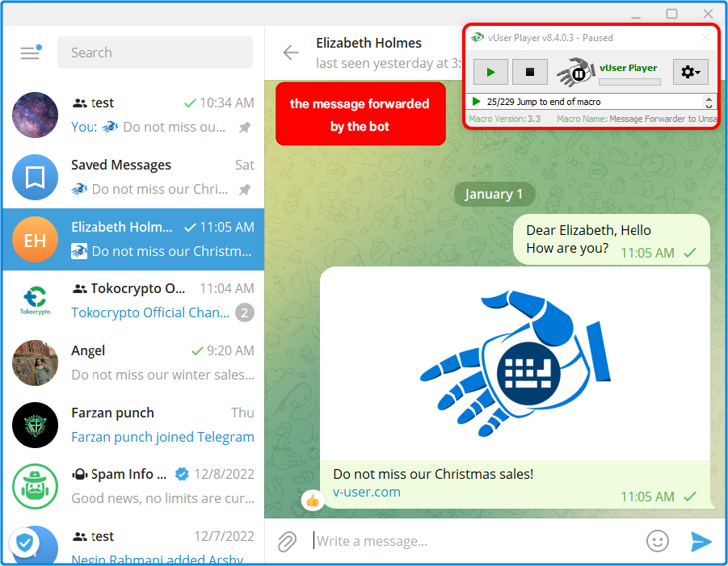Viewport: 728px width, 566px height.
Task: Click the Tokocrypto logo avatar
Action: 36,301
